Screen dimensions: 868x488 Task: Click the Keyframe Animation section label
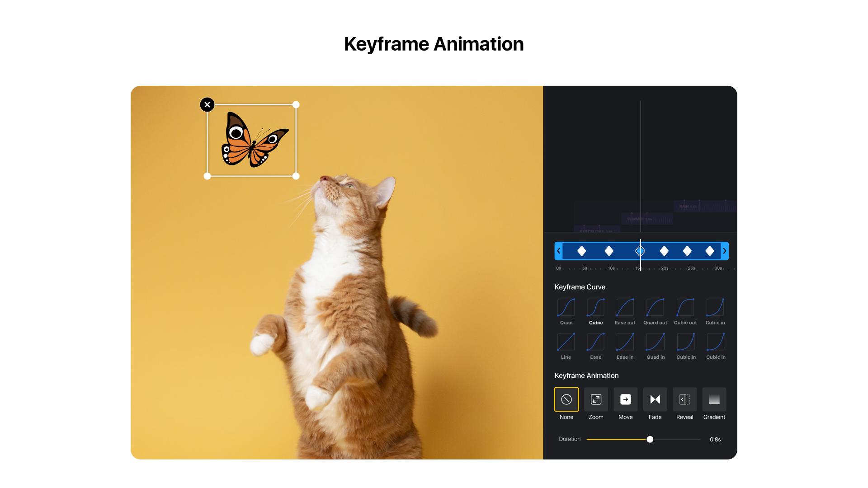click(586, 375)
